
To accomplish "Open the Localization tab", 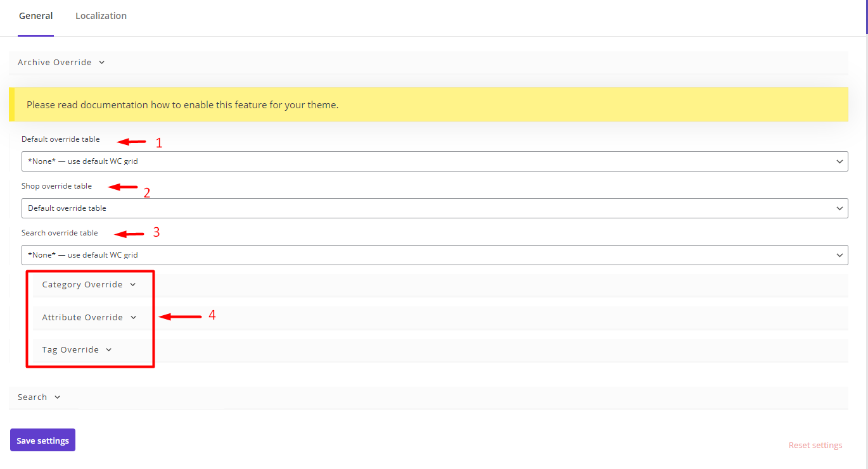I will point(101,16).
